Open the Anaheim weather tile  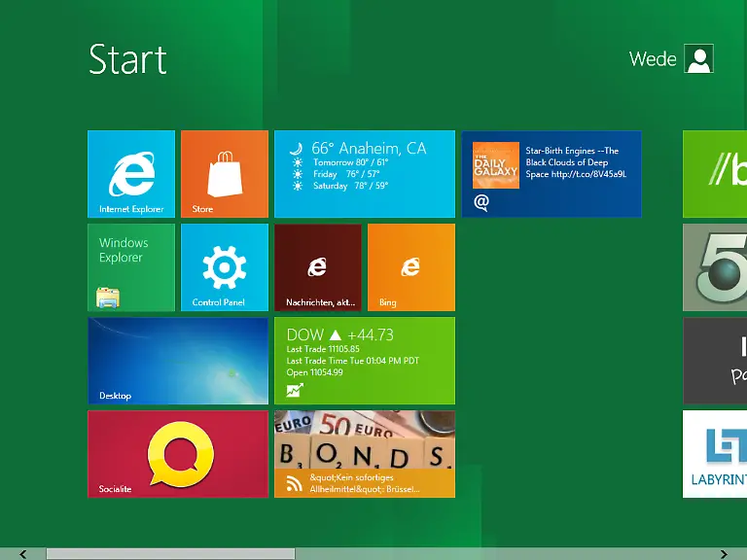tap(365, 174)
